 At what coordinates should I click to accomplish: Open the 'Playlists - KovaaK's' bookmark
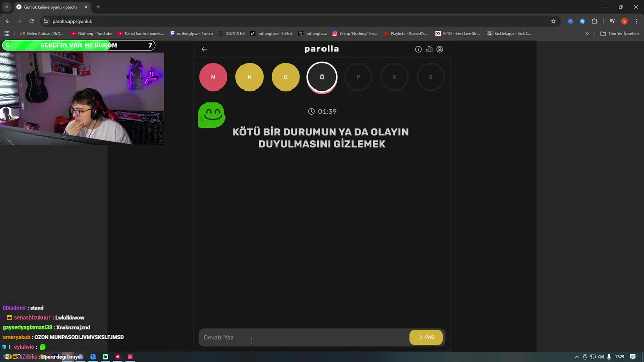(x=406, y=34)
